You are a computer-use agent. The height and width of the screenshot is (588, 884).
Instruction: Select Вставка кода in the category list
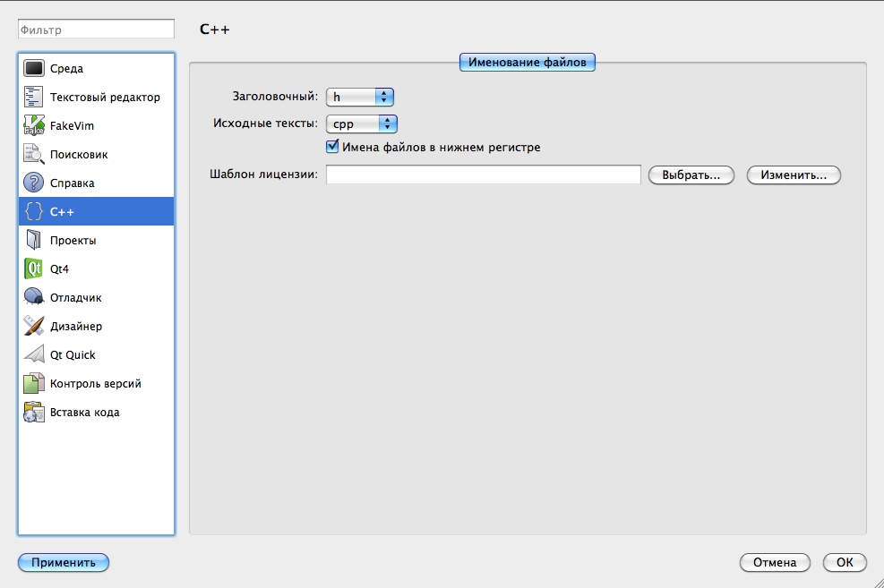84,412
